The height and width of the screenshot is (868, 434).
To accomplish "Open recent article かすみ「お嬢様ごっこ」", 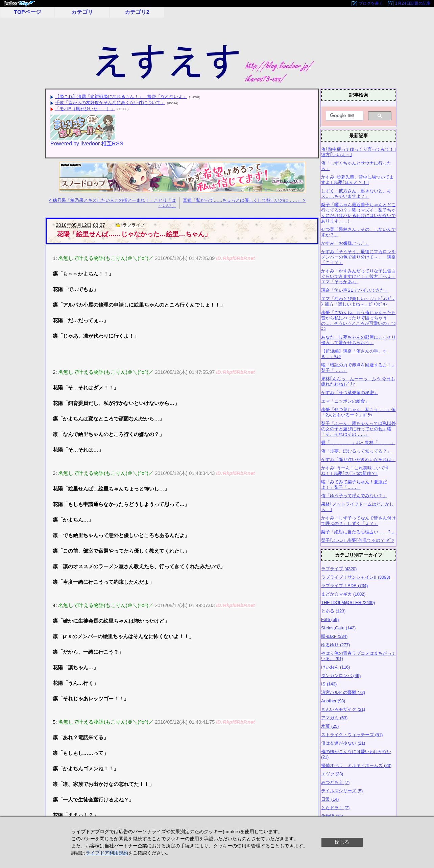I will pos(345,243).
